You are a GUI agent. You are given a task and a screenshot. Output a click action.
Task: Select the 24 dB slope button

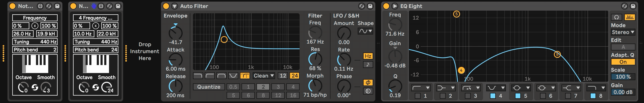coord(295,76)
